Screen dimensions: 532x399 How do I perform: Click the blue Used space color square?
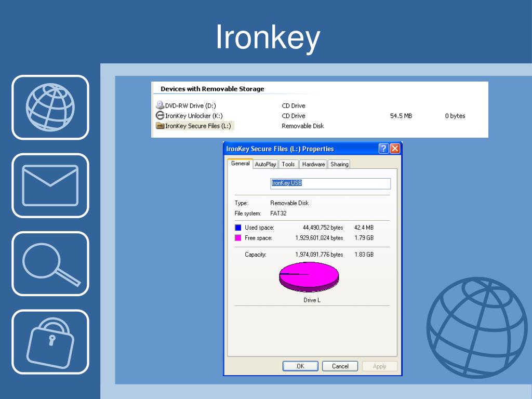(238, 228)
